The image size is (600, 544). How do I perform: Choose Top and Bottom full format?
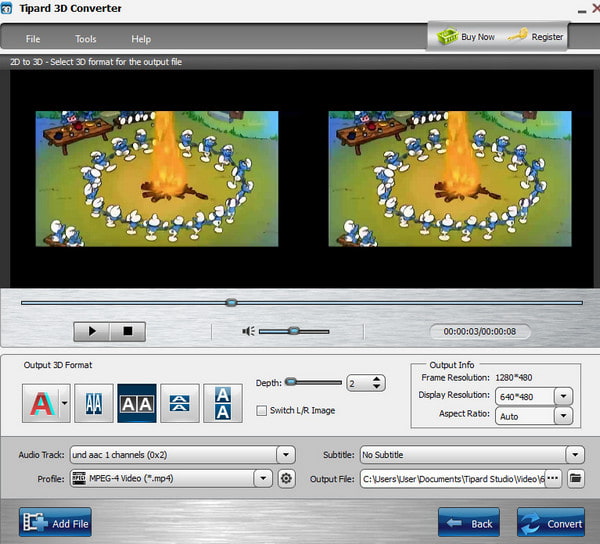coord(223,403)
